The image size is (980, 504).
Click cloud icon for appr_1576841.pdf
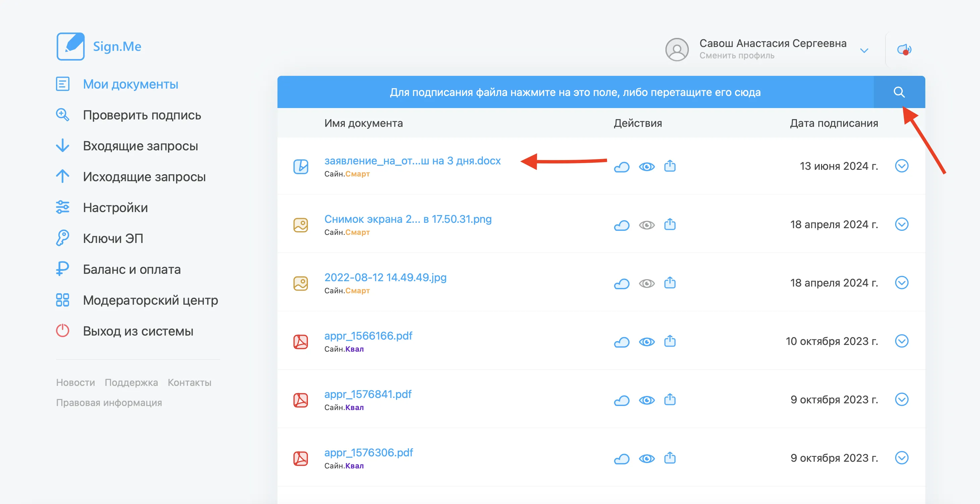click(x=621, y=400)
